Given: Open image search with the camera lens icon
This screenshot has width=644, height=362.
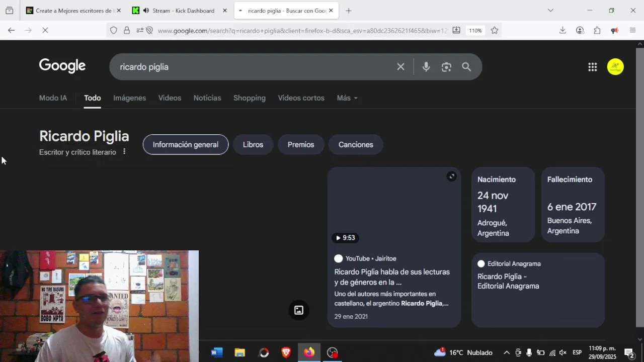Looking at the screenshot, I should pyautogui.click(x=446, y=67).
